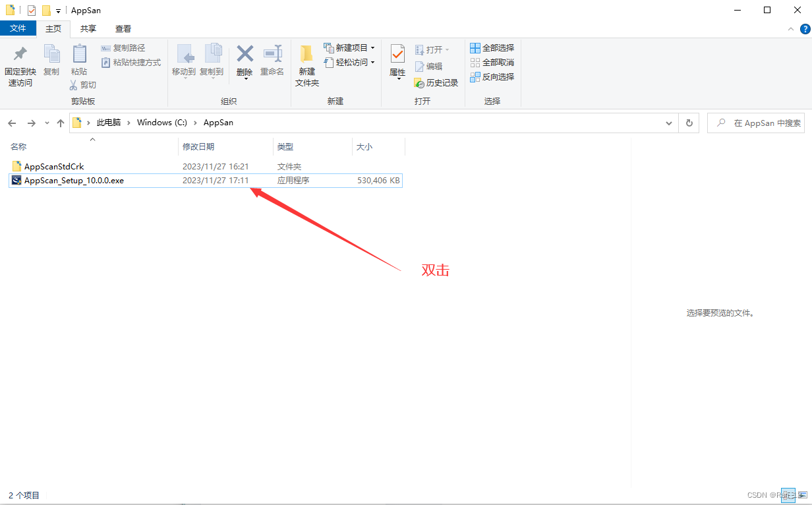The width and height of the screenshot is (812, 505).
Task: Click 此电脑 in the address bar
Action: pos(109,123)
